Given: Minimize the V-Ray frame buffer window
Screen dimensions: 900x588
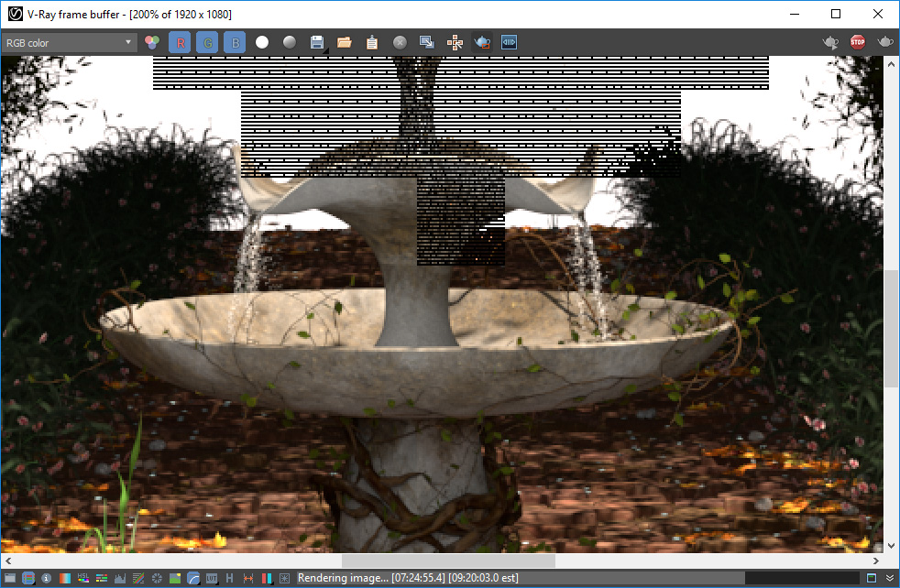Looking at the screenshot, I should (x=795, y=14).
